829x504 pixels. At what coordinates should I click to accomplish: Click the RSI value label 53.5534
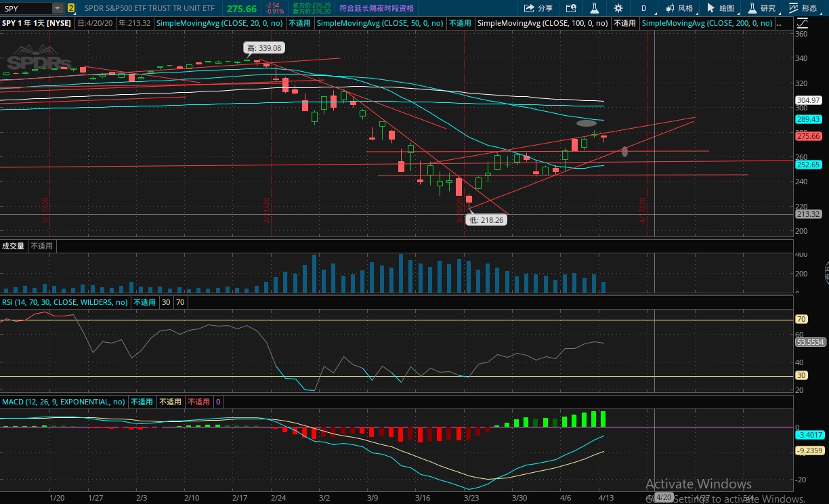810,342
